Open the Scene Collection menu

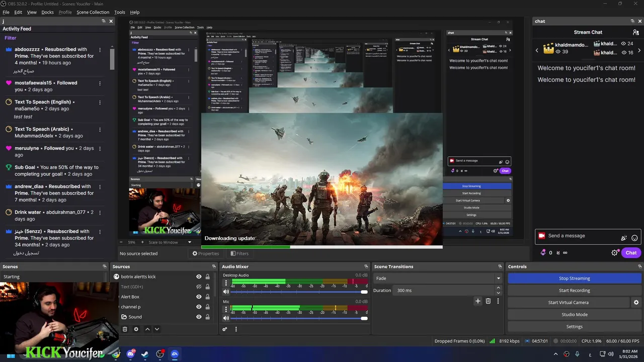(x=93, y=12)
